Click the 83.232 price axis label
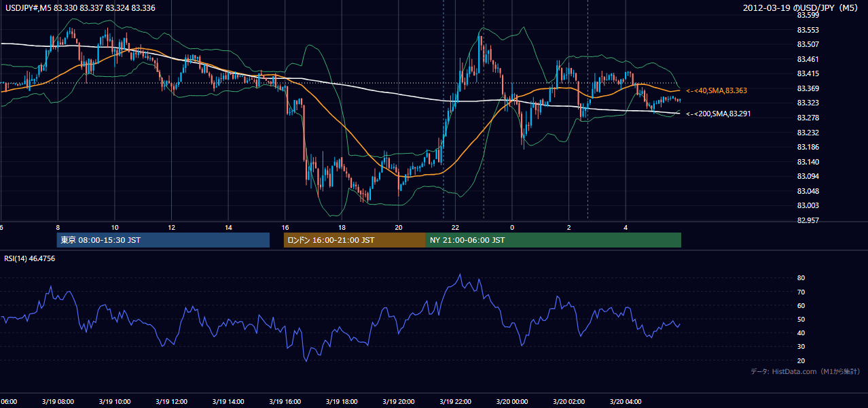Screen dimensions: 868x408 tap(808, 133)
